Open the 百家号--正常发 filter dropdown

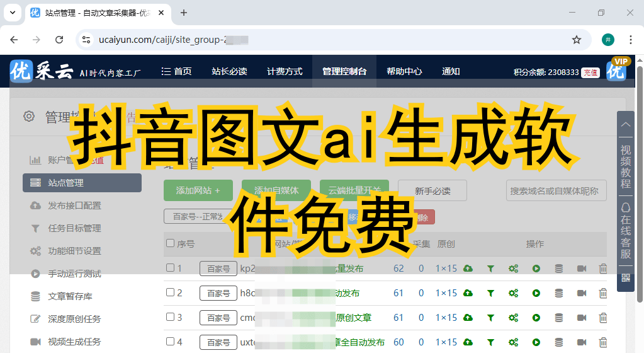tap(194, 217)
